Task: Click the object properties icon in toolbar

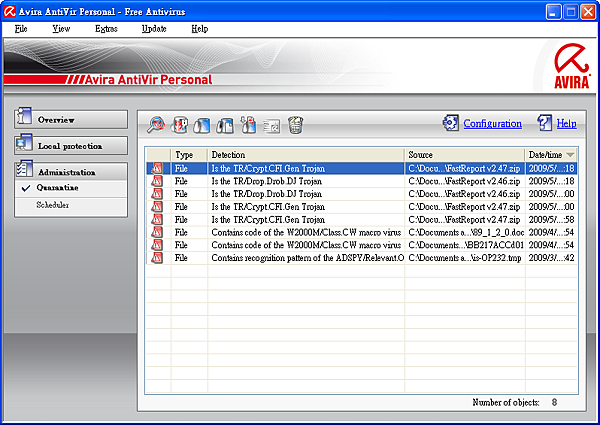Action: (179, 125)
